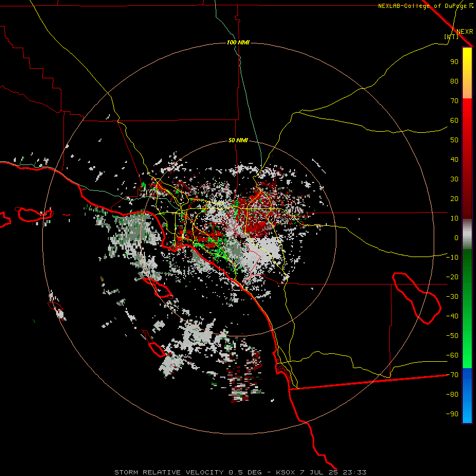The width and height of the screenshot is (476, 476).
Task: Click the 70 value on velocity scale
Action: (454, 101)
